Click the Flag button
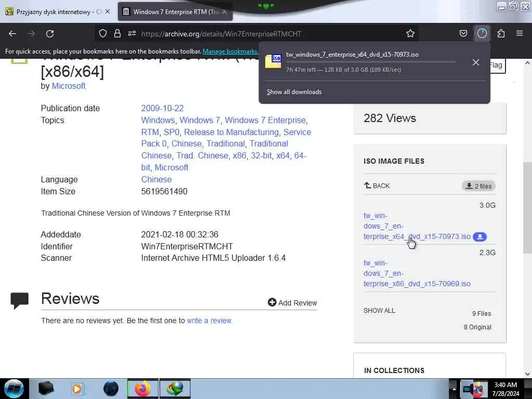 pyautogui.click(x=496, y=65)
